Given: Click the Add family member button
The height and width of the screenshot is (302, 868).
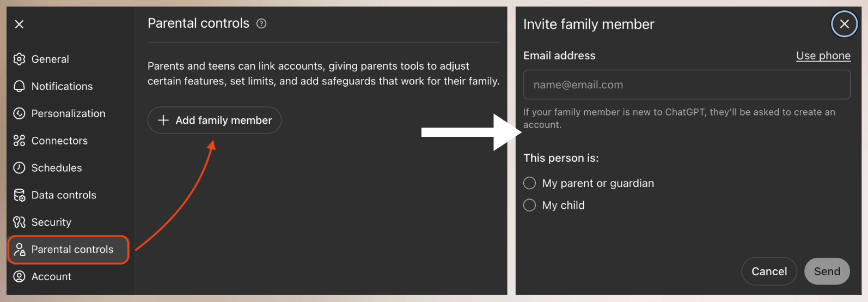Looking at the screenshot, I should 215,120.
